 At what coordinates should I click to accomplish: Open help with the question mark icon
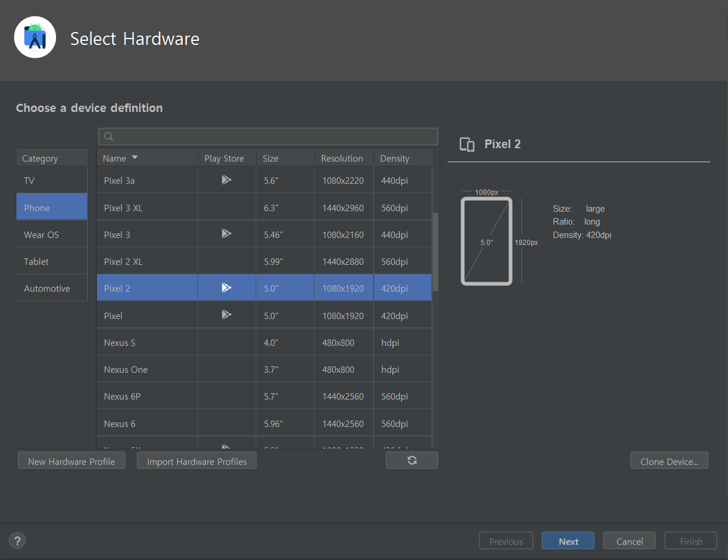(18, 540)
